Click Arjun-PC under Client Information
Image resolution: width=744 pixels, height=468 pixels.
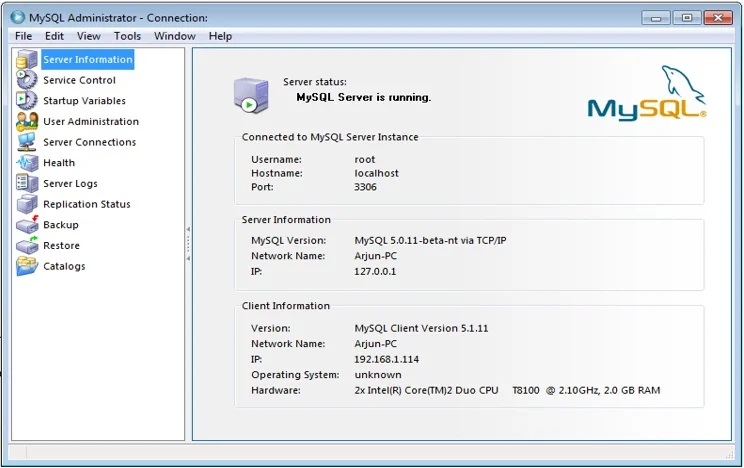click(375, 344)
